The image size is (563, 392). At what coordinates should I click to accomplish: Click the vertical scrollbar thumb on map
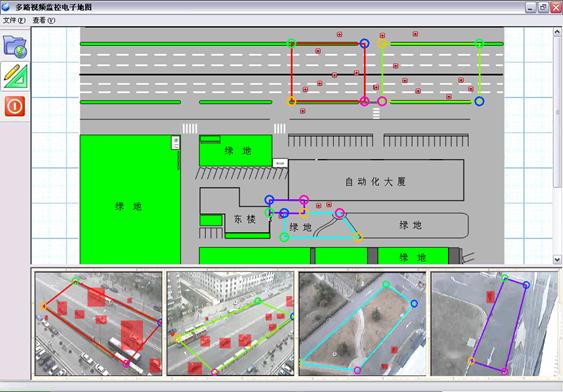pos(557,112)
